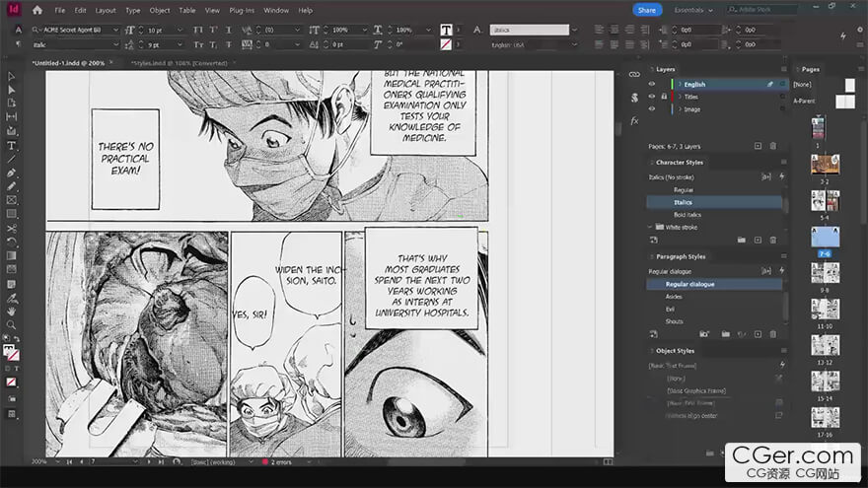
Task: Select the Scissors tool
Action: [x=11, y=228]
